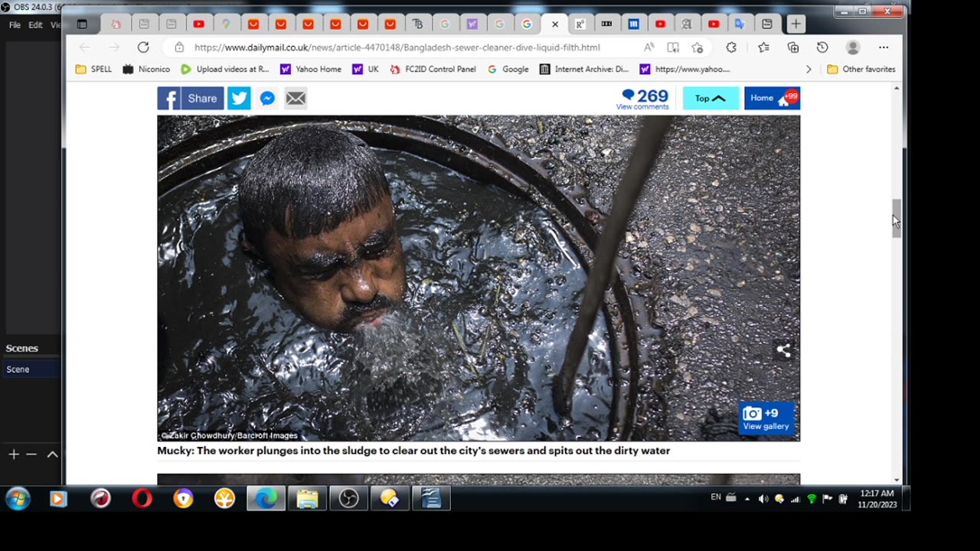The width and height of the screenshot is (980, 551).
Task: Click OBS Studio taskbar icon
Action: [x=348, y=499]
